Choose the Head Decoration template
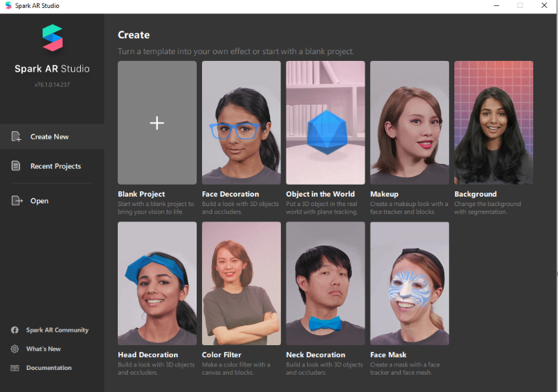558x392 pixels. [157, 283]
